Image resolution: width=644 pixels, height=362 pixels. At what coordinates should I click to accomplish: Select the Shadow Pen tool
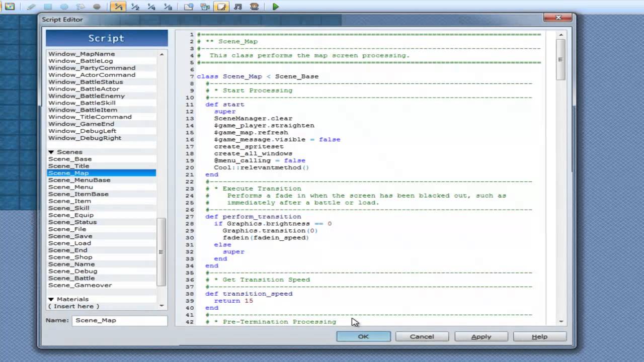tap(97, 7)
